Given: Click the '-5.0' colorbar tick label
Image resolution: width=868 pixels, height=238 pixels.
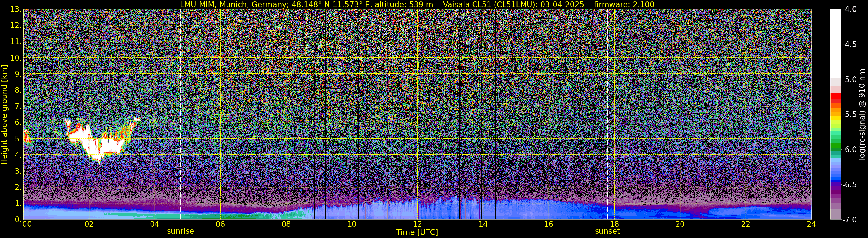Looking at the screenshot, I should point(850,79).
